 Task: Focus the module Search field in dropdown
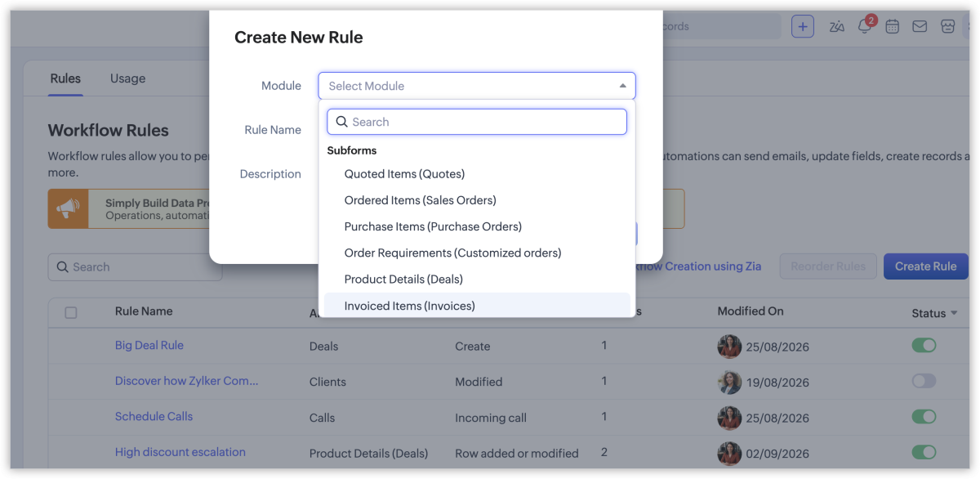click(x=477, y=122)
